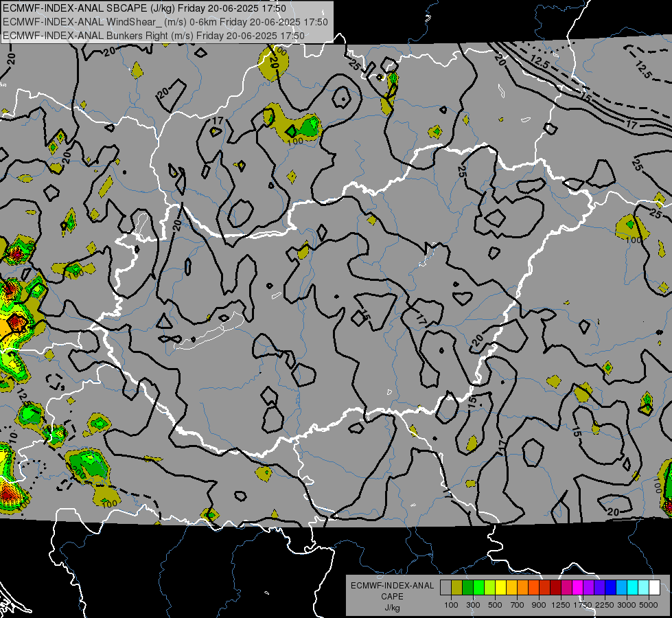Select the amber legend swatch above 700
This screenshot has height=618, width=672.
(x=511, y=588)
